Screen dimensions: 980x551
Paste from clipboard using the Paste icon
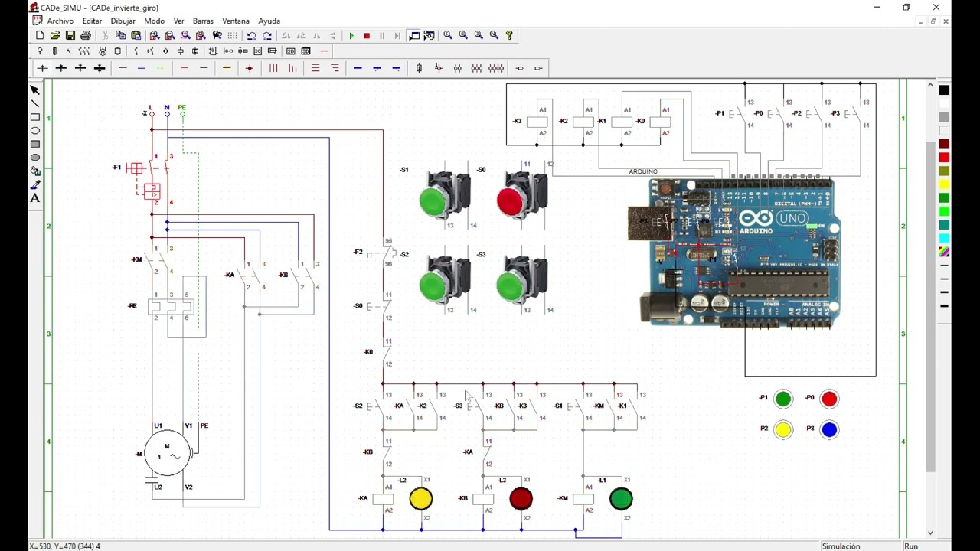[x=136, y=35]
